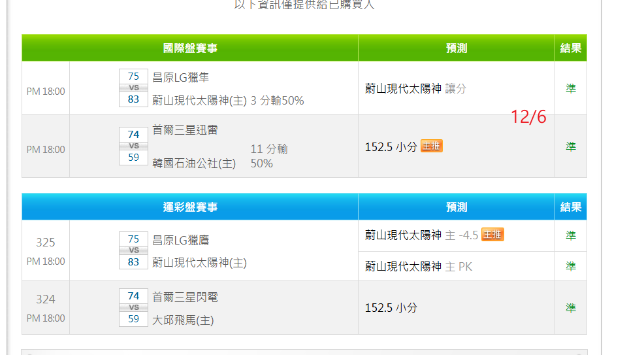
Task: Click the 結果 header in the blue table
Action: pos(571,207)
